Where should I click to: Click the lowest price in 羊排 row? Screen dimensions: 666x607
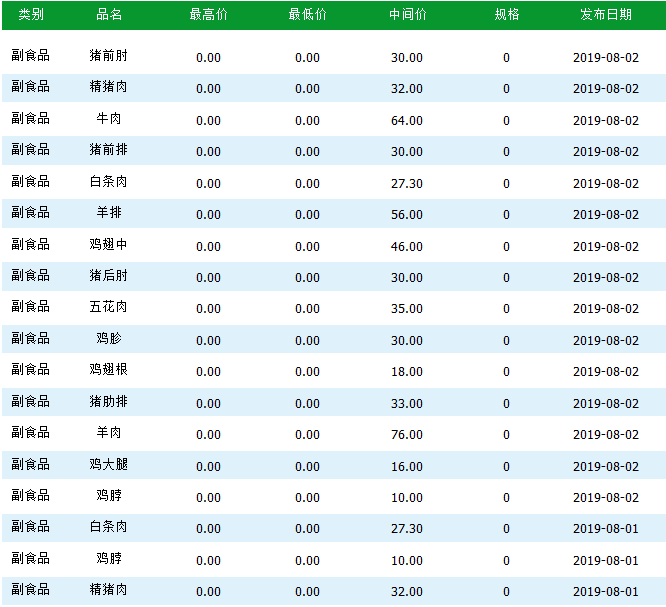(x=307, y=215)
